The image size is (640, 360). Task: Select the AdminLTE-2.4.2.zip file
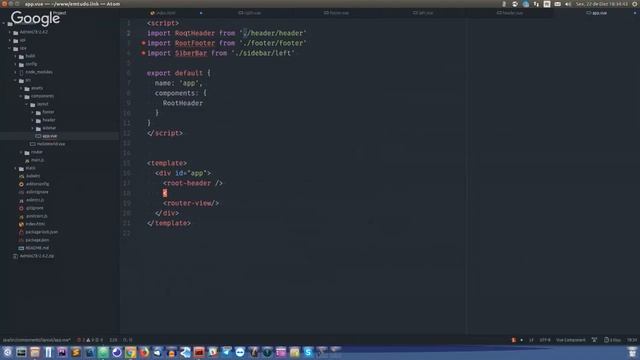(36, 256)
